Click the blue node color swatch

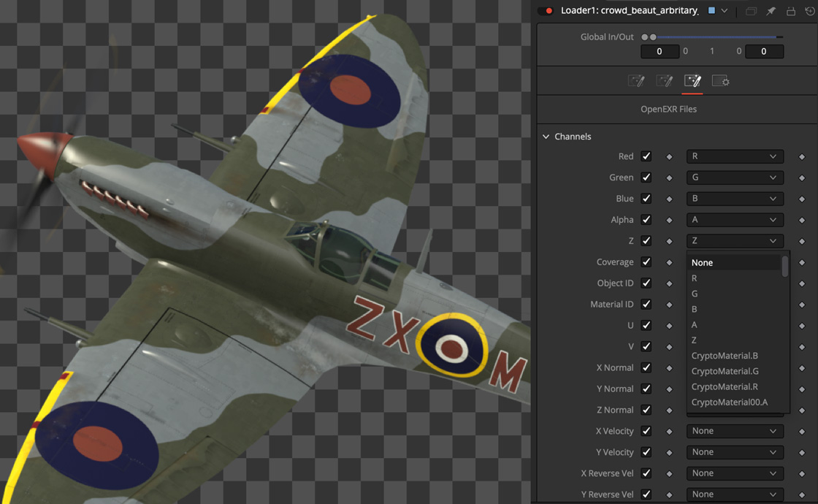click(711, 11)
